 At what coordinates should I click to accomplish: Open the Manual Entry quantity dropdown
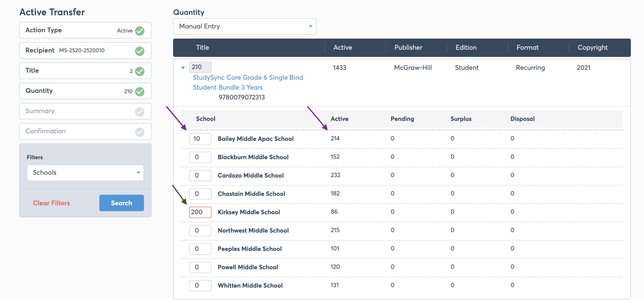[x=244, y=27]
